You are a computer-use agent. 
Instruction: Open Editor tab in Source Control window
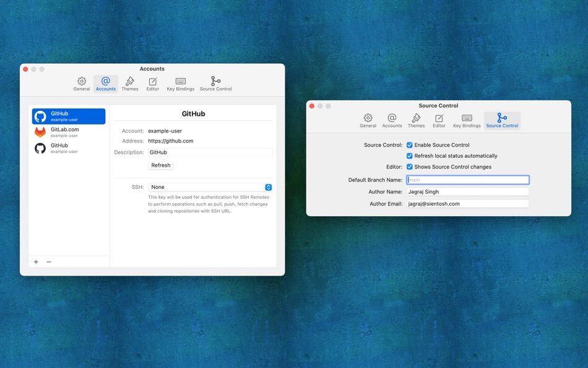[439, 121]
